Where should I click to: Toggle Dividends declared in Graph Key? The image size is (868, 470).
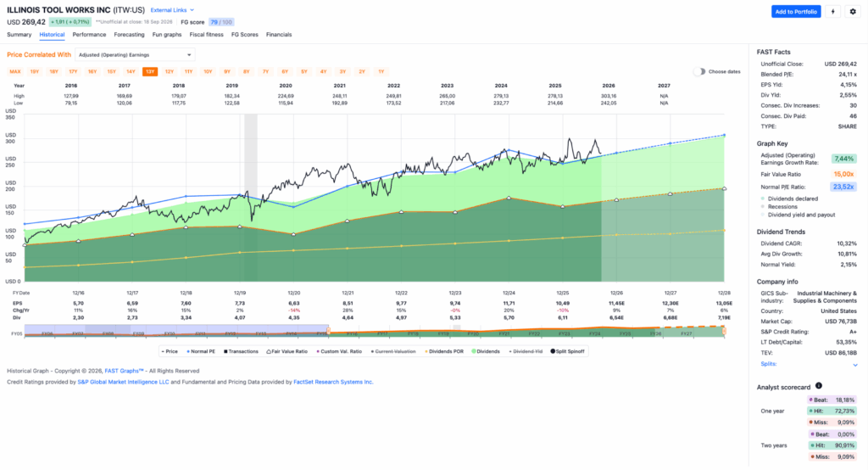pos(789,199)
